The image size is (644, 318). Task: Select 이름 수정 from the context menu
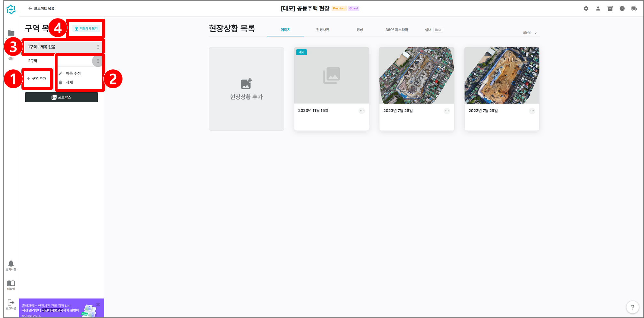point(73,74)
